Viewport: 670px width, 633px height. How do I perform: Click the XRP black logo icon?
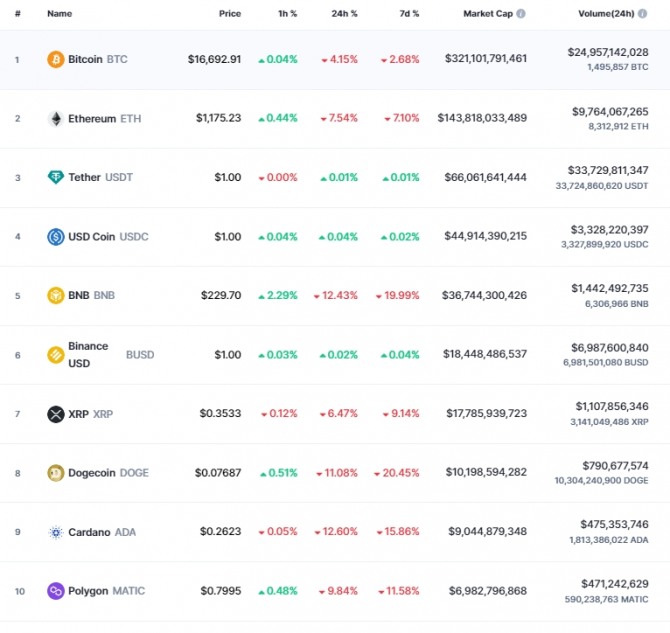coord(56,414)
